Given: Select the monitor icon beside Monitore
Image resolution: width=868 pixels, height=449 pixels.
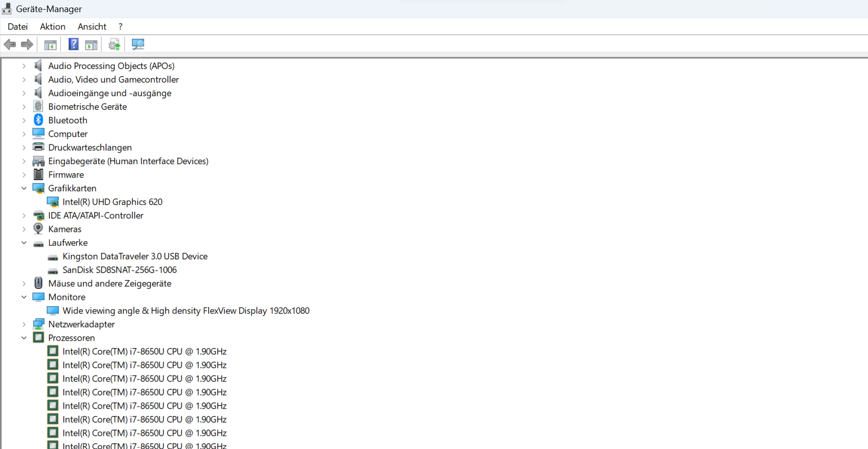Looking at the screenshot, I should click(38, 296).
